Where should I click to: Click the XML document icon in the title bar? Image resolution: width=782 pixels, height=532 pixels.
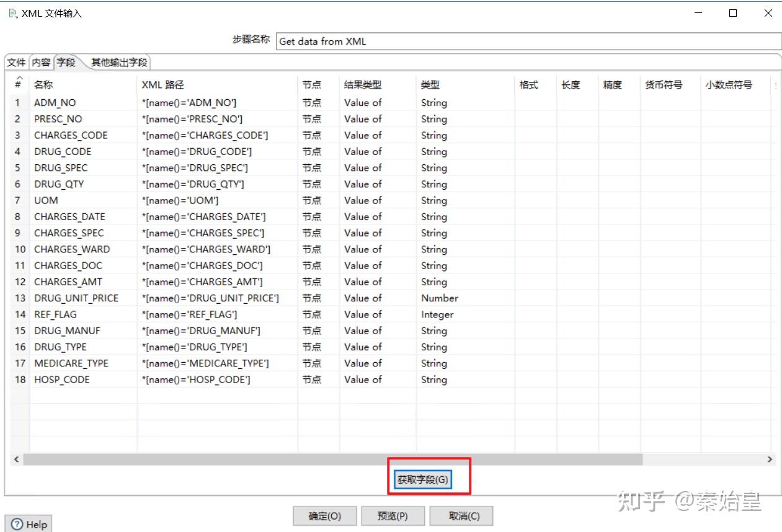point(13,12)
